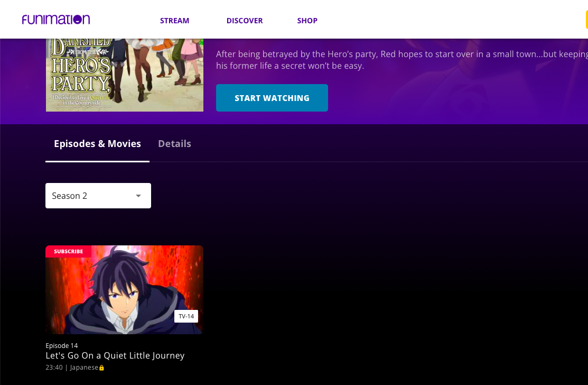Viewport: 588px width, 385px height.
Task: Open episode title Let's Go On a Quiet Little Journey
Action: point(115,355)
